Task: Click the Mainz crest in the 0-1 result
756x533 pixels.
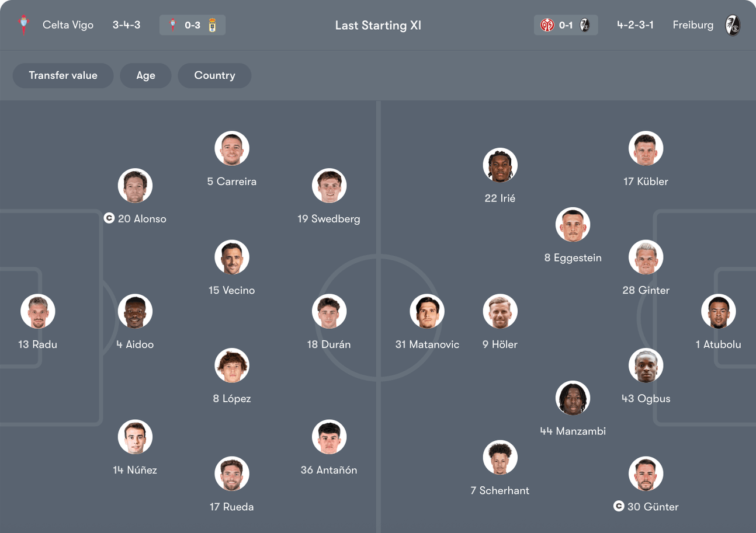Action: pyautogui.click(x=547, y=25)
